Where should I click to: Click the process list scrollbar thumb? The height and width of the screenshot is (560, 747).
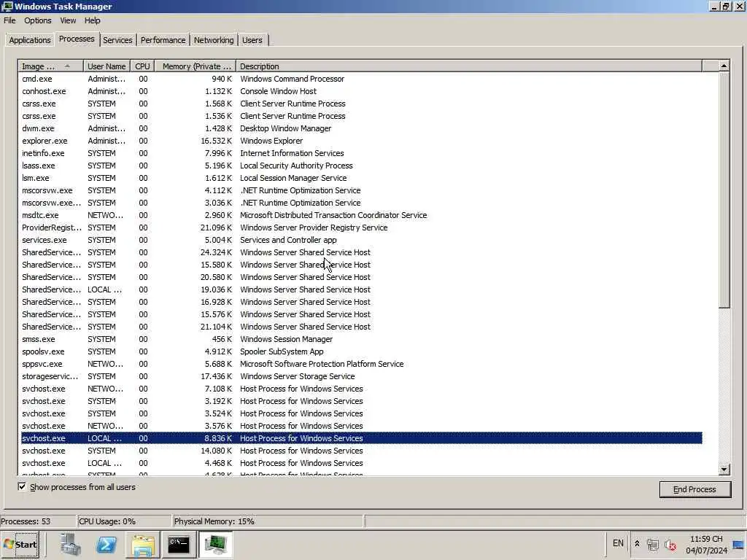724,190
